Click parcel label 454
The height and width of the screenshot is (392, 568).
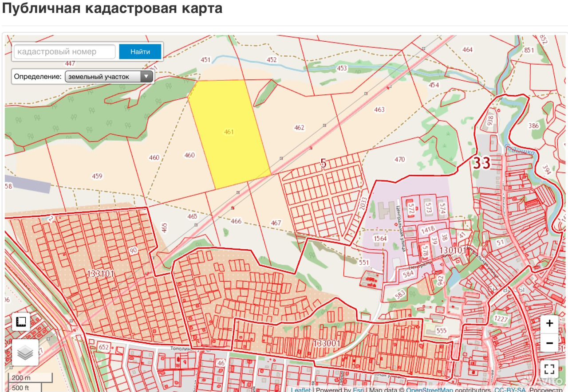[x=434, y=85]
